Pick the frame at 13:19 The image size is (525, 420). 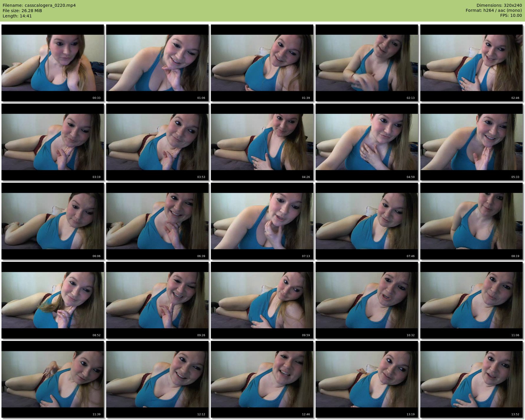tap(367, 379)
